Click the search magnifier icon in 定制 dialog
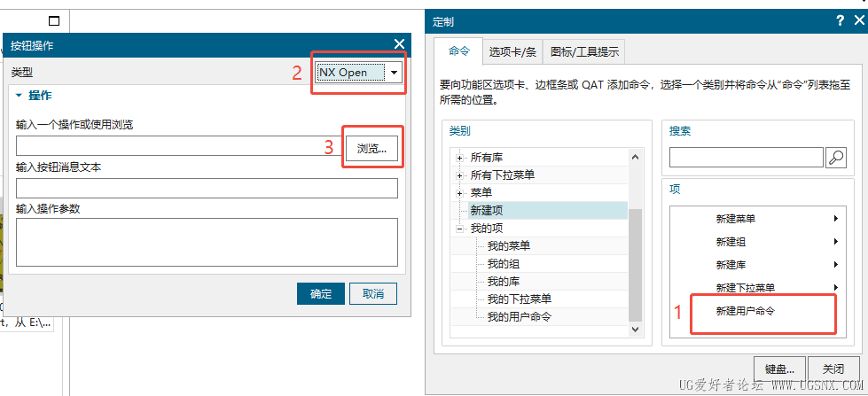This screenshot has width=868, height=396. pos(836,158)
